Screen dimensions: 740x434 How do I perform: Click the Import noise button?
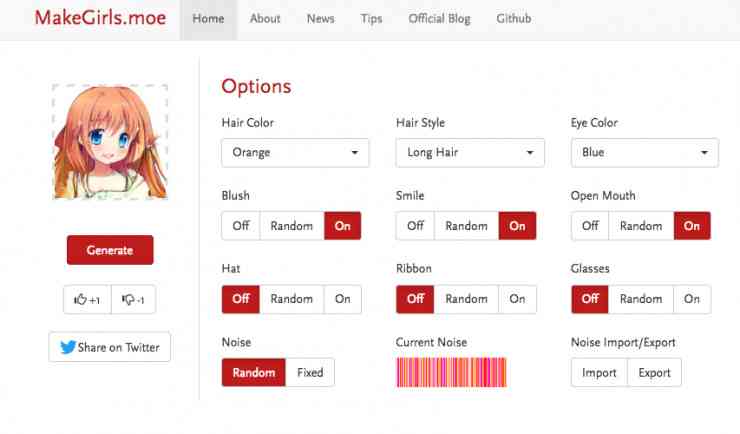599,373
